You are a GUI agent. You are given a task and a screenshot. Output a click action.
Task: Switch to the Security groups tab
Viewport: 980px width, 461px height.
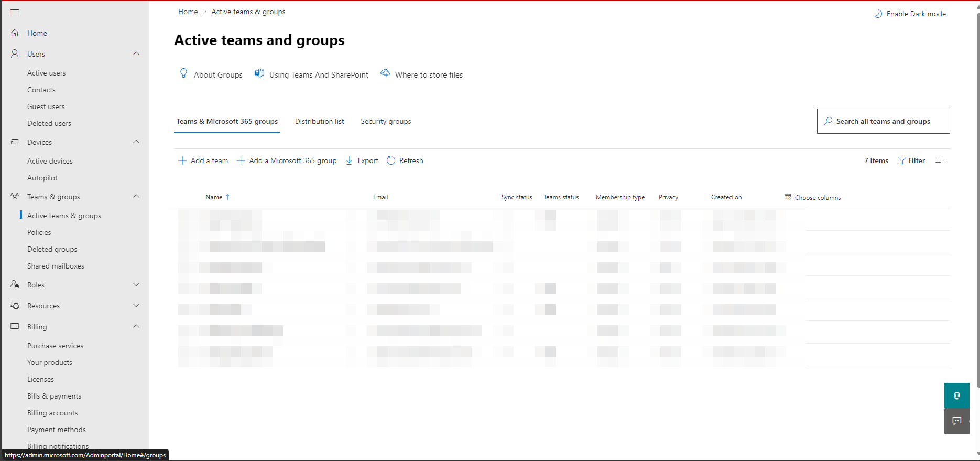(386, 121)
